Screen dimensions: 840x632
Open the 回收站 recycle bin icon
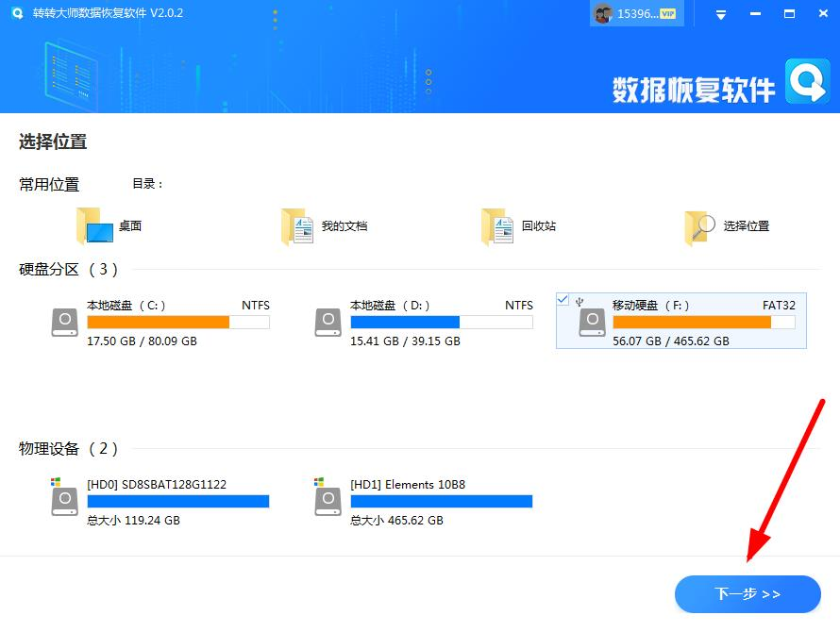click(x=497, y=224)
